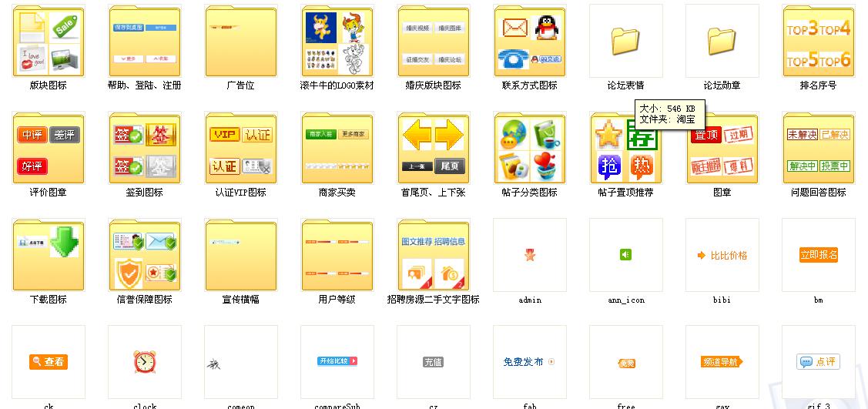Select the bibi 比比价格 image thumbnail
868x409 pixels.
(722, 255)
